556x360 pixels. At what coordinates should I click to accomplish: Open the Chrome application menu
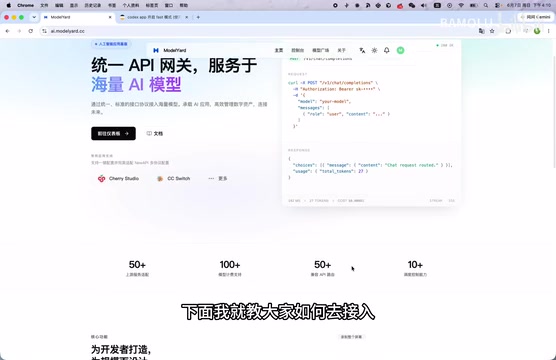26,5
